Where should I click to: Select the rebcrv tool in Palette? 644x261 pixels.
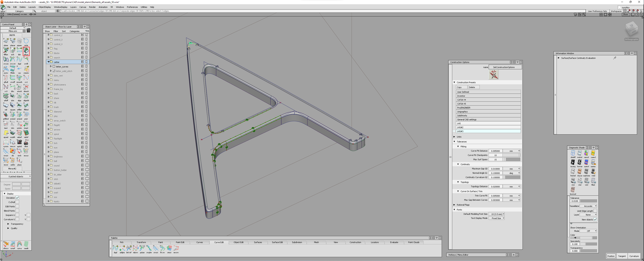coord(136,249)
